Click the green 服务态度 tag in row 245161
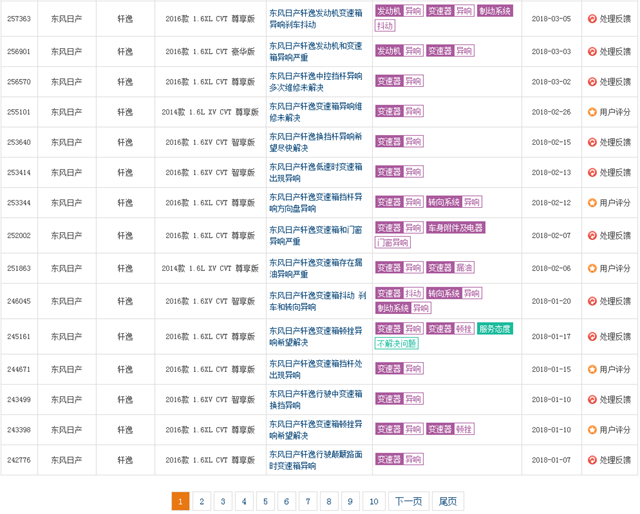The height and width of the screenshot is (514, 640). 495,329
